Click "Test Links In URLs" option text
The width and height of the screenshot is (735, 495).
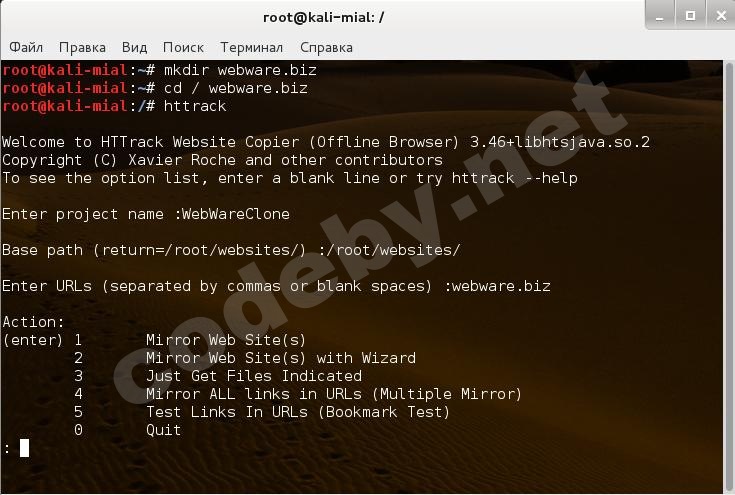pos(298,412)
